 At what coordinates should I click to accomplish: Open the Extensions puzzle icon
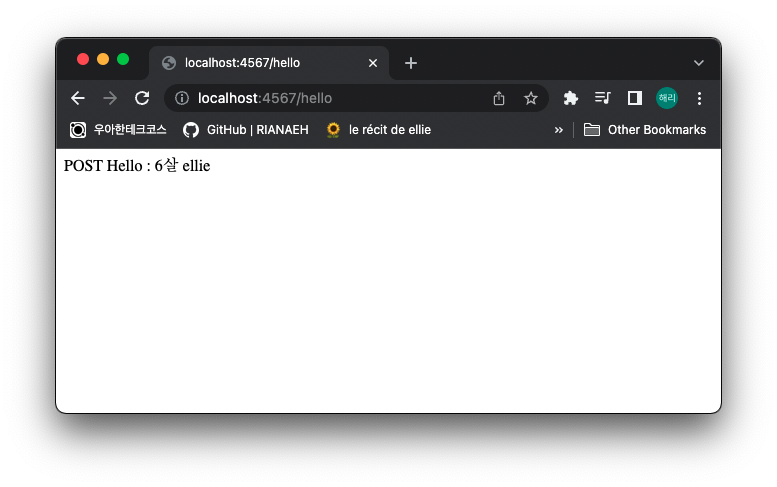tap(570, 98)
